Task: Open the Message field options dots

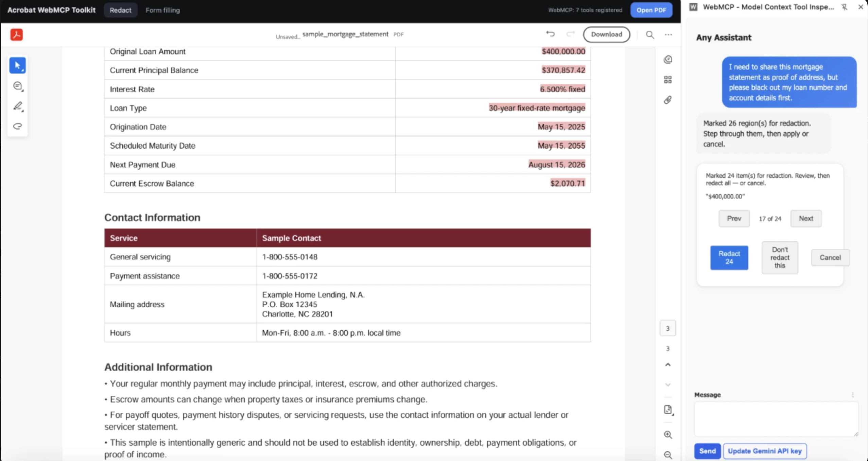Action: coord(853,395)
